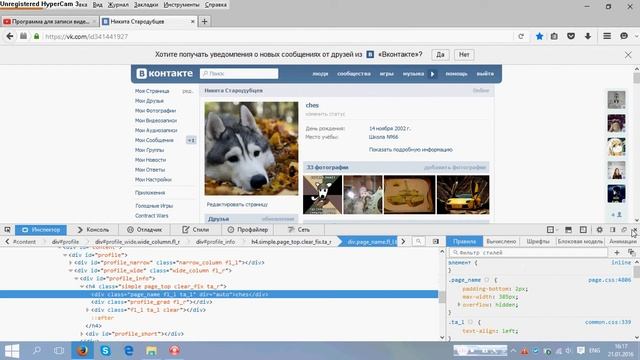This screenshot has width=640, height=360.
Task: Click the VK search field
Action: [x=239, y=73]
